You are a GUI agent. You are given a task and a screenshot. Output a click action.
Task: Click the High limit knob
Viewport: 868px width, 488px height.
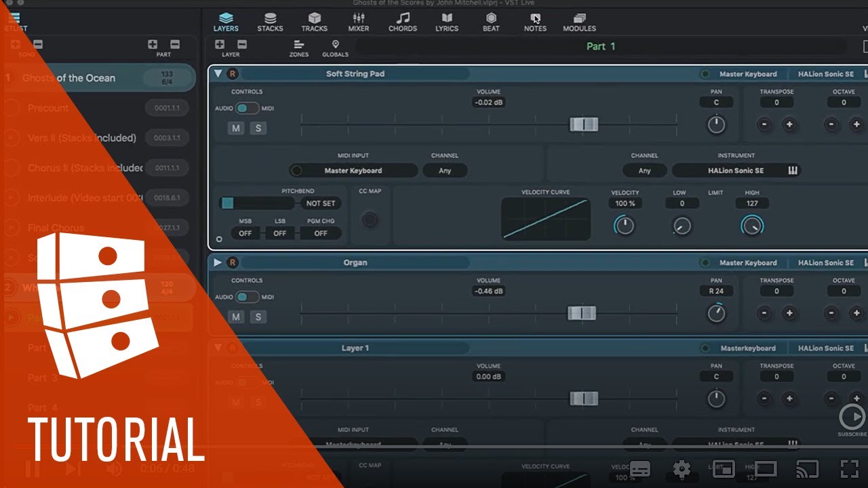[752, 226]
